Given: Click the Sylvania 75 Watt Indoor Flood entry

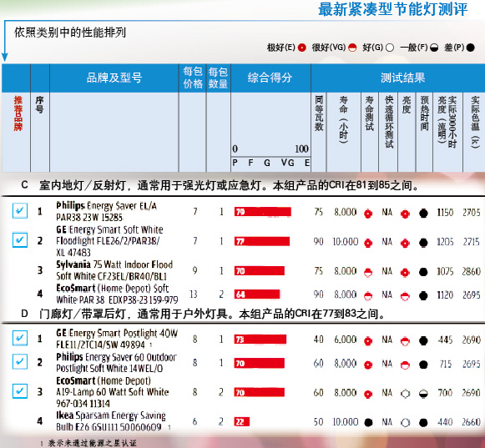Looking at the screenshot, I should 114,270.
